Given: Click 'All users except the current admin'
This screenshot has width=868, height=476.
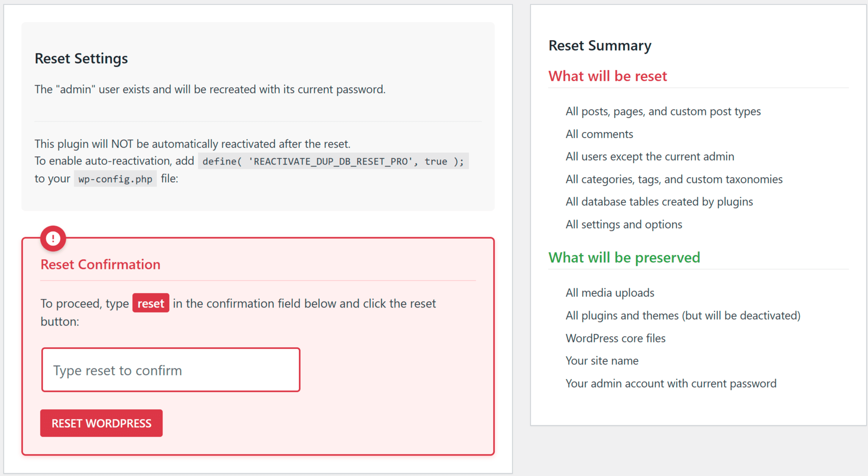Looking at the screenshot, I should pos(649,157).
